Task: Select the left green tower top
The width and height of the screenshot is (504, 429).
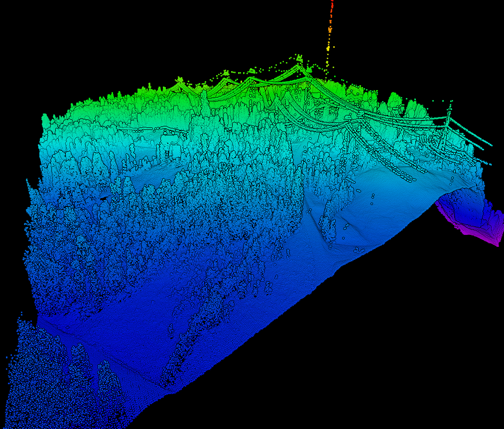Action: coord(180,80)
